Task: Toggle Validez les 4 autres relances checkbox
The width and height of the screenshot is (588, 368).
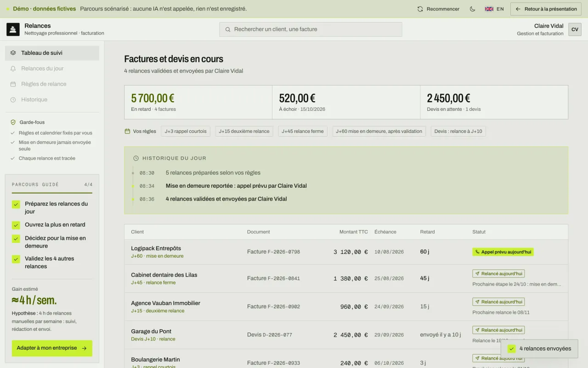Action: point(16,259)
